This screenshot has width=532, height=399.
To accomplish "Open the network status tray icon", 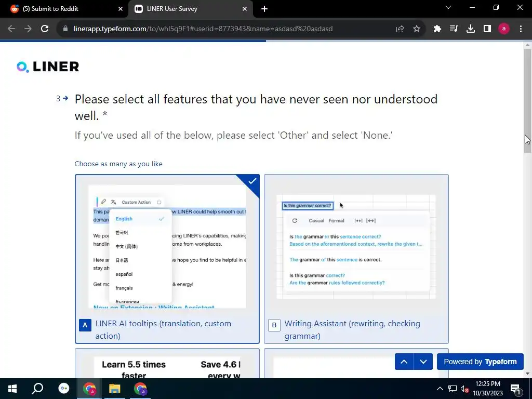I will tap(453, 389).
